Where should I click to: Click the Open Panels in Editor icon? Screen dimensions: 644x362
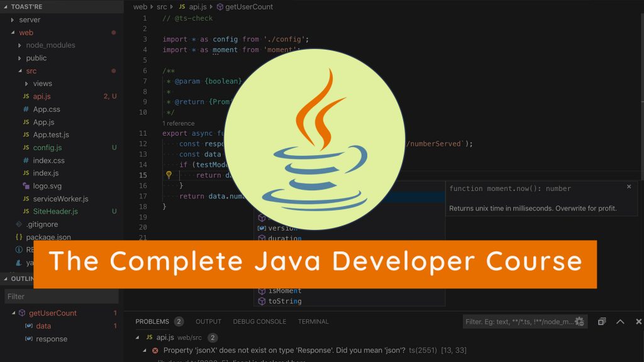coord(602,321)
